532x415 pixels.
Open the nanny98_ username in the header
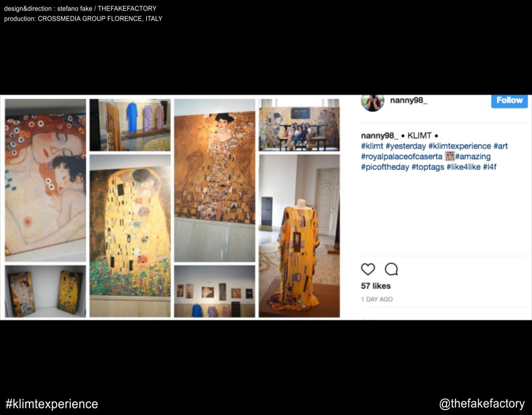[x=408, y=100]
